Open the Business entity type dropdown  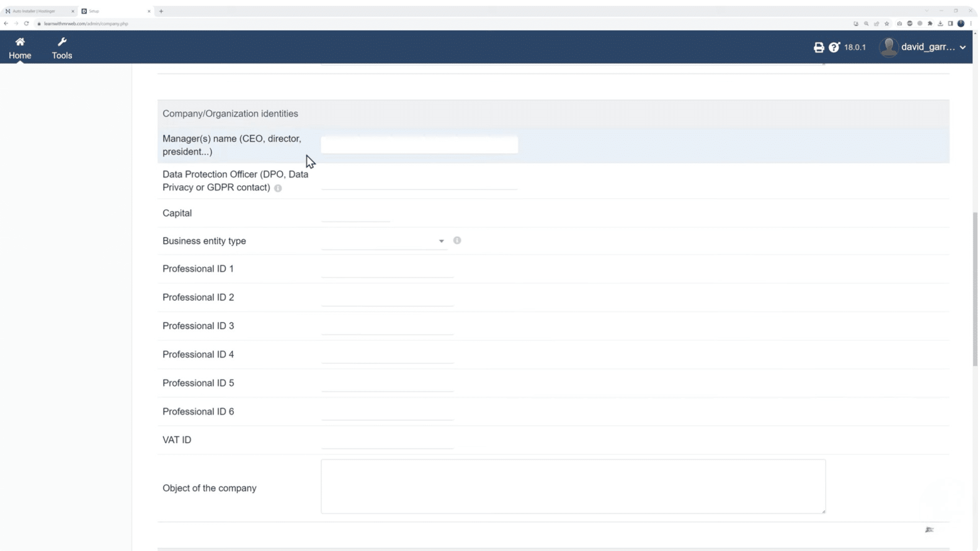(x=440, y=241)
